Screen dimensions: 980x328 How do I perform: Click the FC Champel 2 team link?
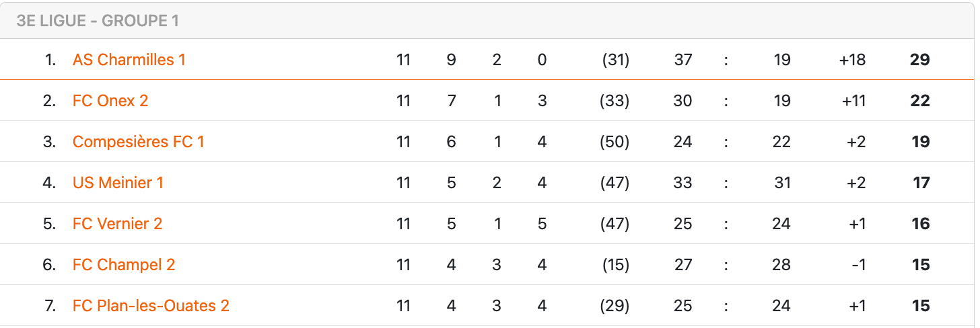click(x=124, y=265)
